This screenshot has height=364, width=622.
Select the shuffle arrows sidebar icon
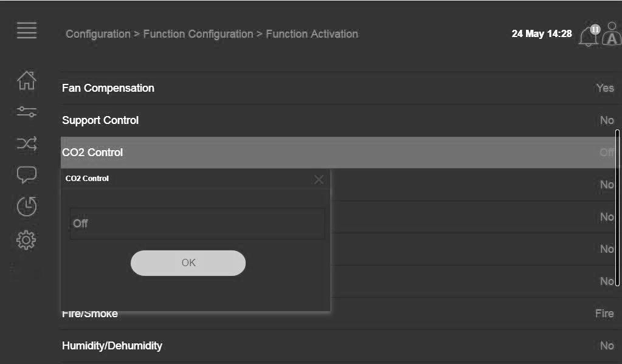27,143
